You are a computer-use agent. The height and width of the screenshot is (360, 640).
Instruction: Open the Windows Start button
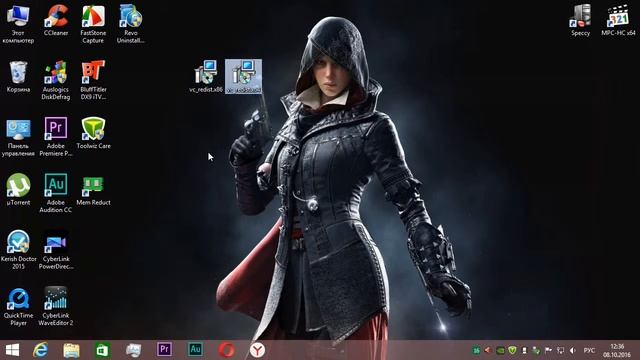12,350
